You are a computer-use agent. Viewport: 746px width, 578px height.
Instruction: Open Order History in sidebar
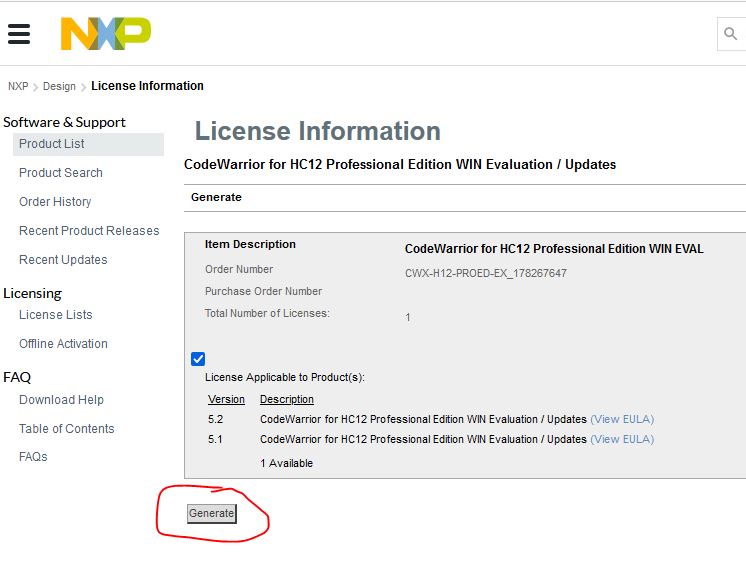(x=55, y=202)
